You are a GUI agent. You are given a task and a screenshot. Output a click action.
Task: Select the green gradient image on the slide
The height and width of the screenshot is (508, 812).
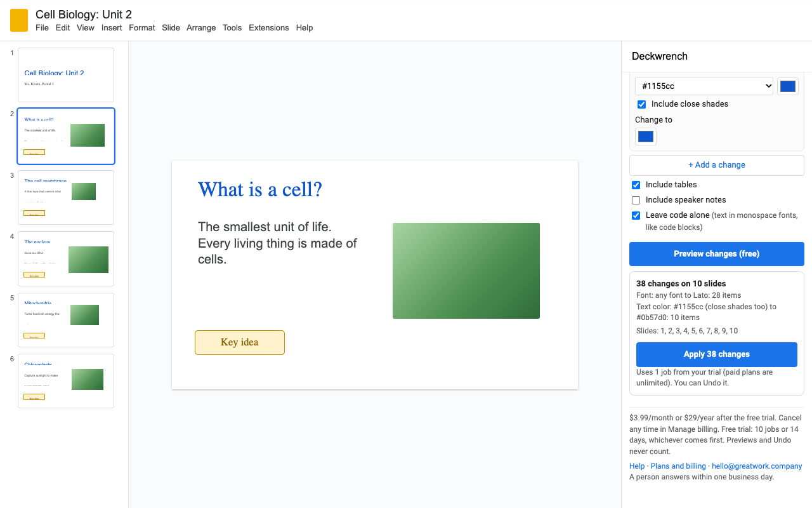coord(466,271)
